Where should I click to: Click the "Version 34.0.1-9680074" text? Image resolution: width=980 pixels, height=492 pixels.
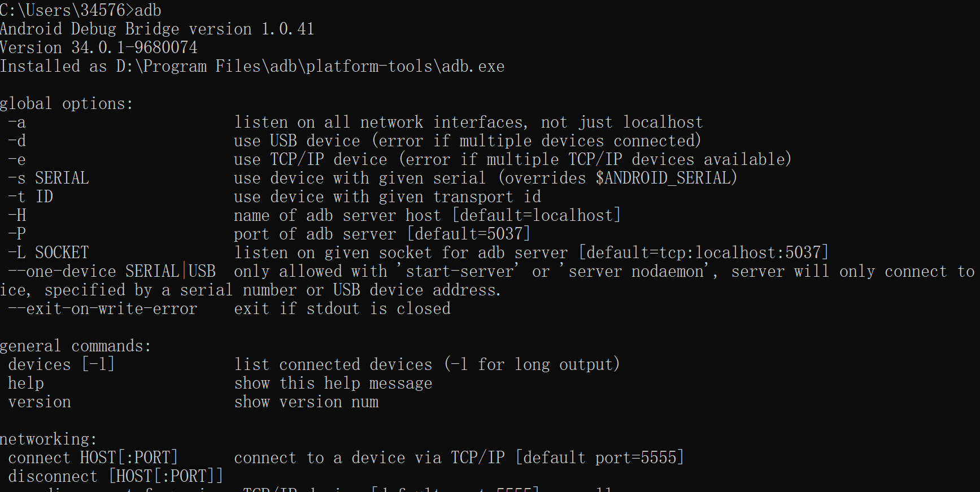(x=99, y=47)
